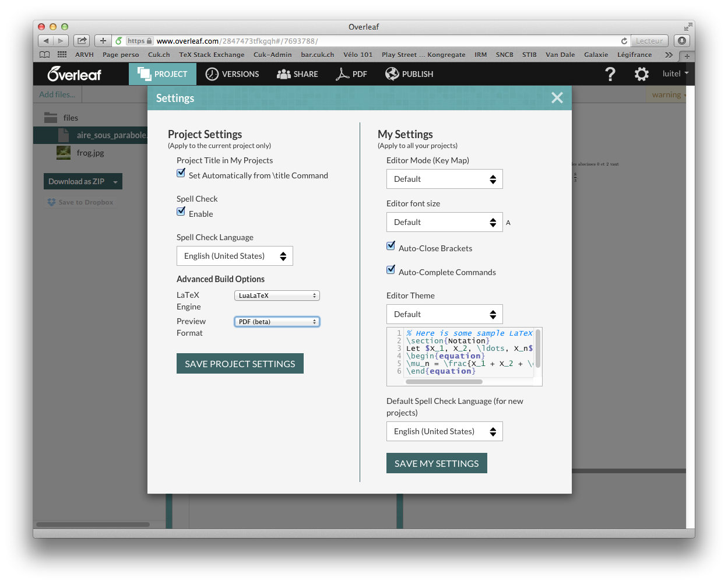Toggle Set Automatically from \title Command
728x584 pixels.
pos(181,173)
